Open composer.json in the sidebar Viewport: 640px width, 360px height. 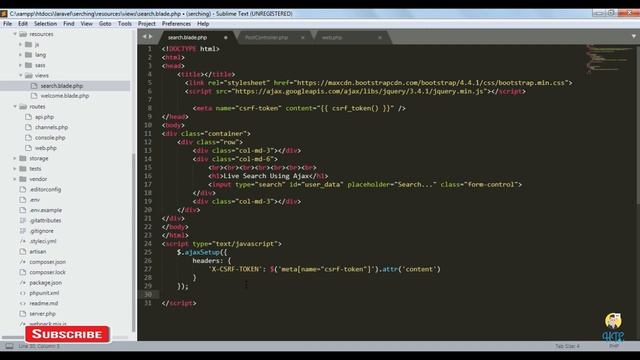point(47,262)
